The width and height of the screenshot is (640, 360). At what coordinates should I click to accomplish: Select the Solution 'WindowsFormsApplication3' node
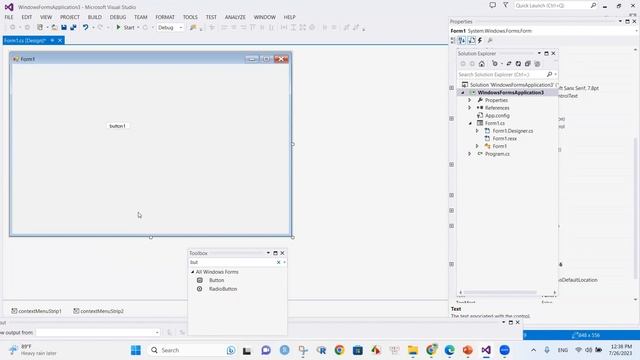pyautogui.click(x=509, y=85)
